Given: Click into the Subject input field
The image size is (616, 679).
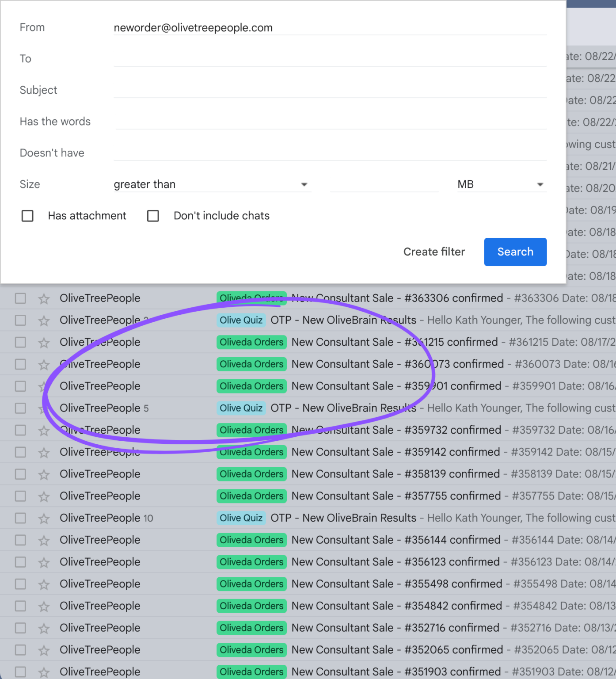Looking at the screenshot, I should click(x=330, y=90).
